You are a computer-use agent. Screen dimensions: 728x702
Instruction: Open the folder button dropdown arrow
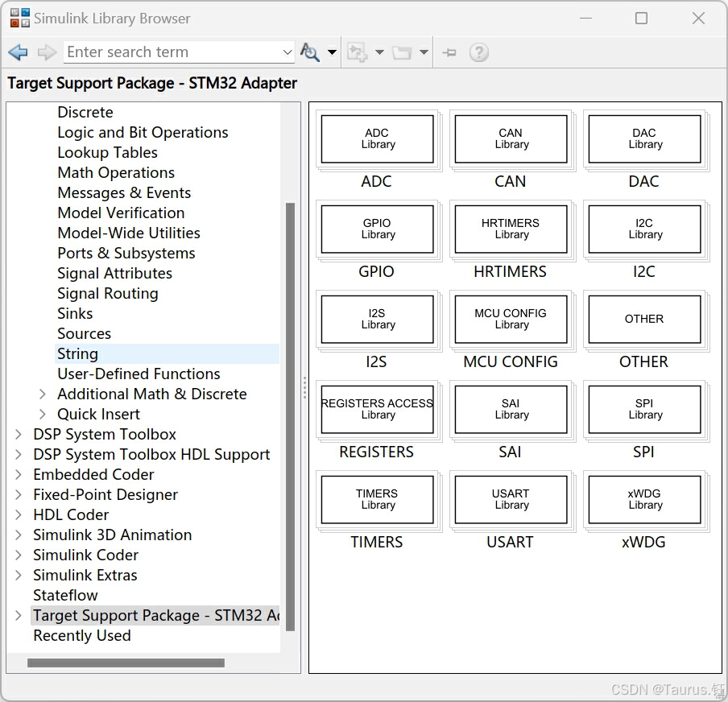click(424, 52)
